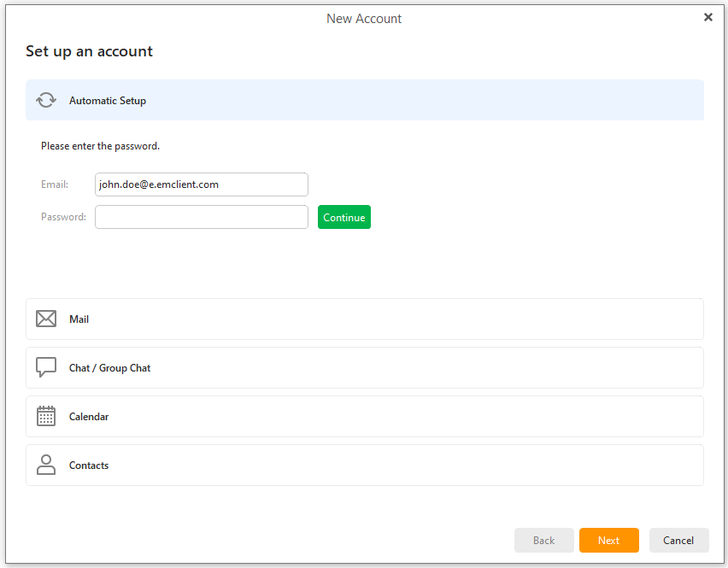Screen dimensions: 728x568
Task: Focus the empty Password input field
Action: coord(202,217)
